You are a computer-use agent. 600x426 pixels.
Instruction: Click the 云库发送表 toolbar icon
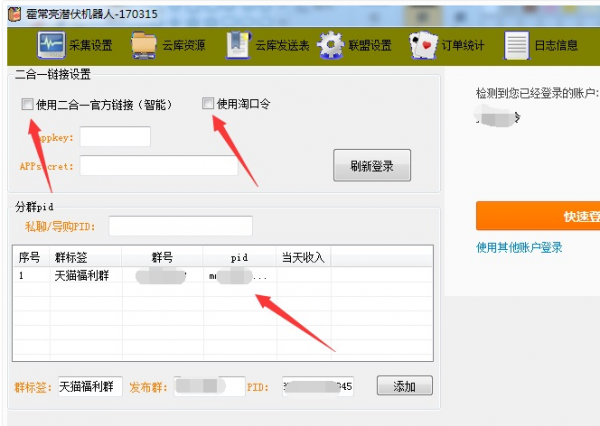[x=237, y=45]
